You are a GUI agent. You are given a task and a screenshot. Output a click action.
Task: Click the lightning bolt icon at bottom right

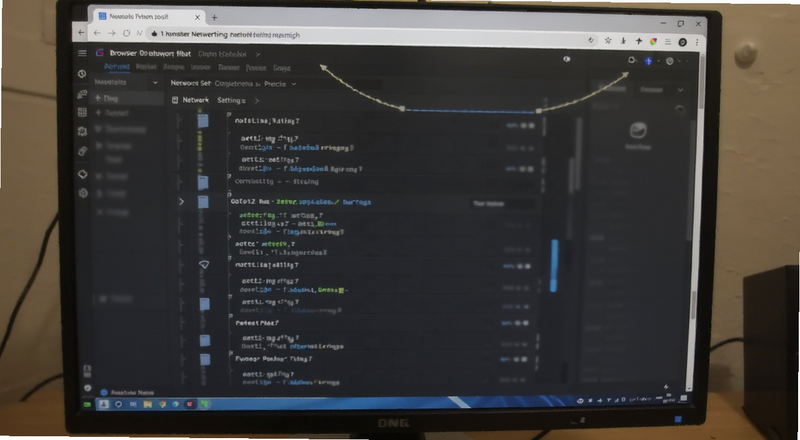tap(666, 387)
